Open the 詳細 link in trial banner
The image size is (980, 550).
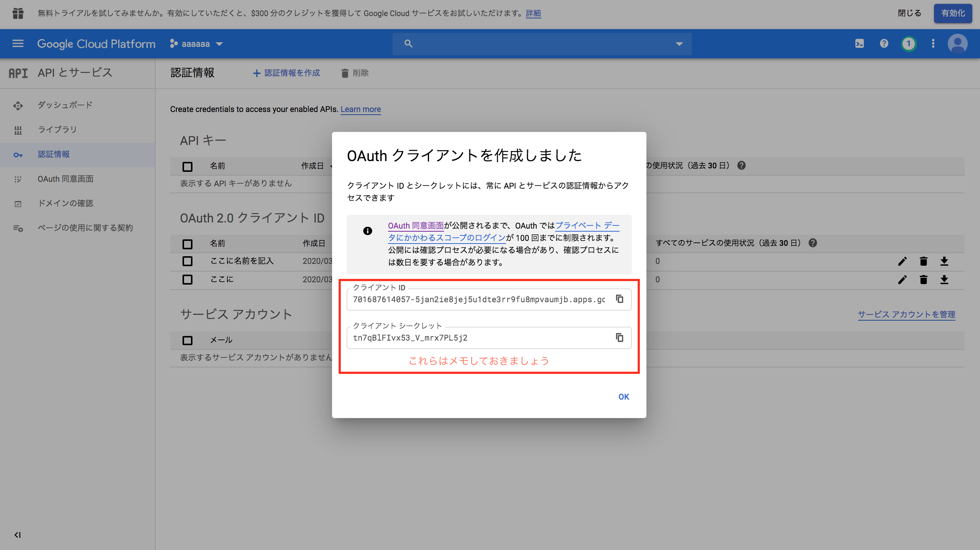[533, 13]
